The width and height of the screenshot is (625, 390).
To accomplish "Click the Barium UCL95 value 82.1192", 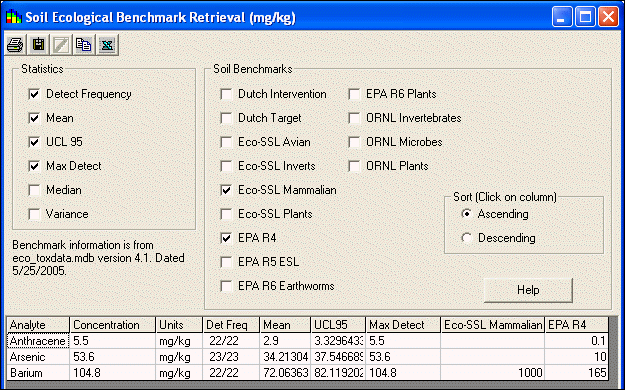I will coord(338,373).
